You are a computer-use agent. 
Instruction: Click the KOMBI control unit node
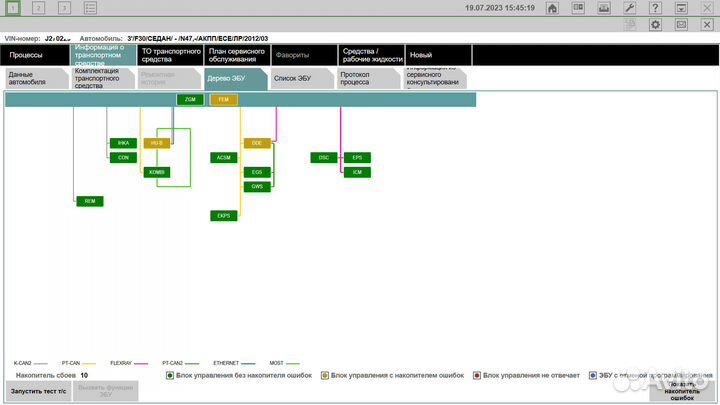pos(156,172)
